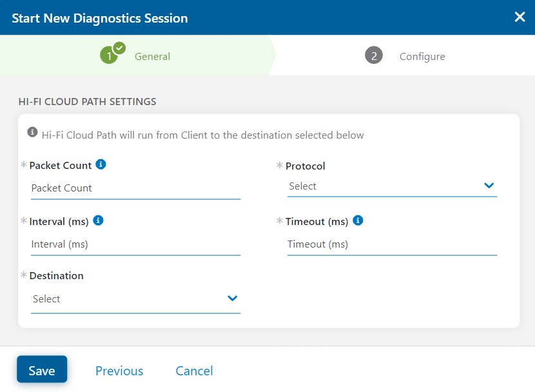Go to the Configure step tab

click(422, 57)
